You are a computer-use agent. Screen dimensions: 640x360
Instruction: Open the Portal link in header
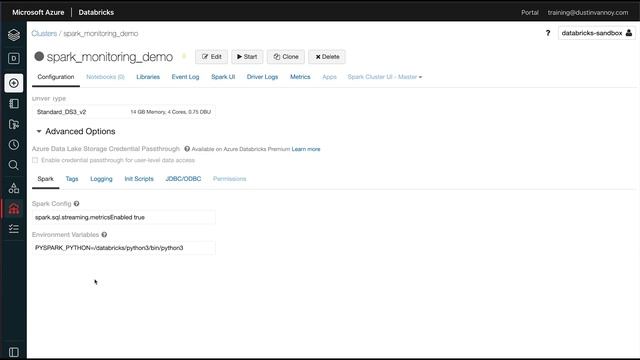click(x=530, y=13)
